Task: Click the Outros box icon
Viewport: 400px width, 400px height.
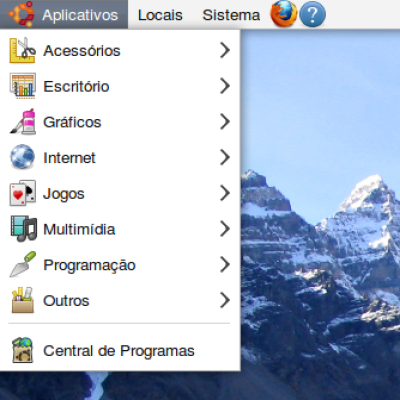Action: (22, 300)
